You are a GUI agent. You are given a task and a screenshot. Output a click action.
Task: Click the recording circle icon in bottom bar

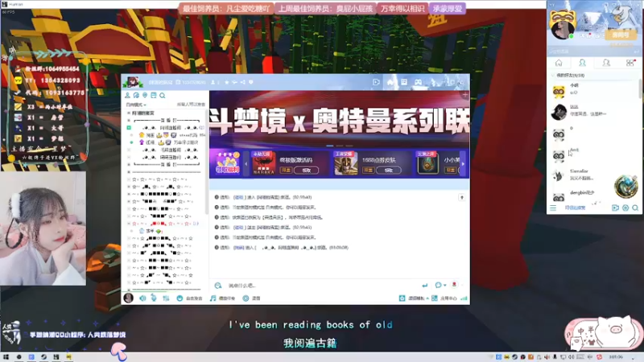pyautogui.click(x=246, y=298)
